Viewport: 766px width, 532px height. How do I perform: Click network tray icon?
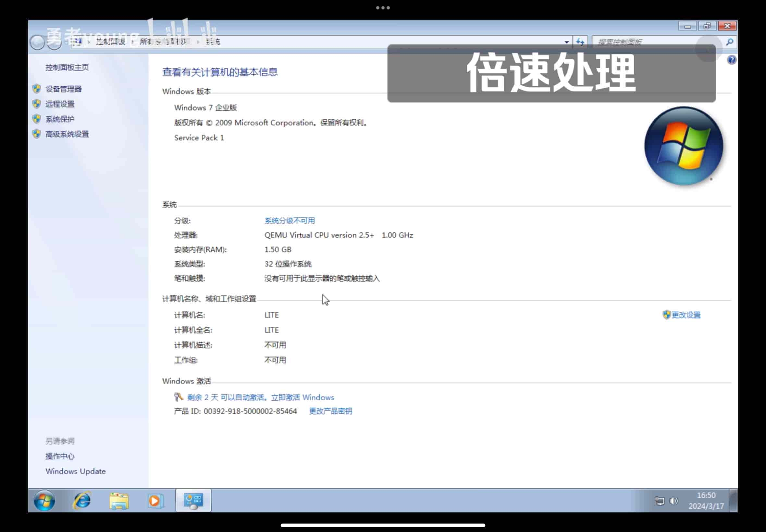tap(659, 501)
